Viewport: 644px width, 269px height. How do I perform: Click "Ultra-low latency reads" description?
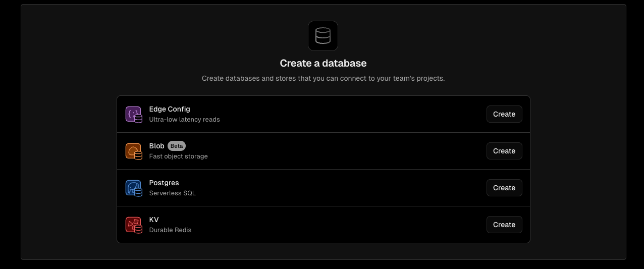tap(185, 120)
